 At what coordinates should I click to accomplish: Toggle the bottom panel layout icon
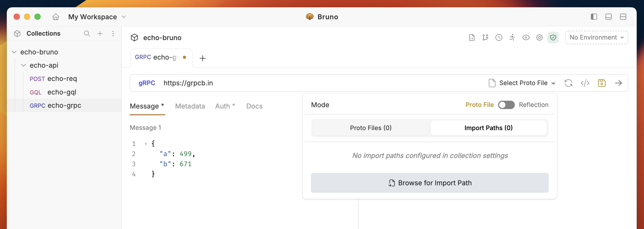pyautogui.click(x=608, y=17)
